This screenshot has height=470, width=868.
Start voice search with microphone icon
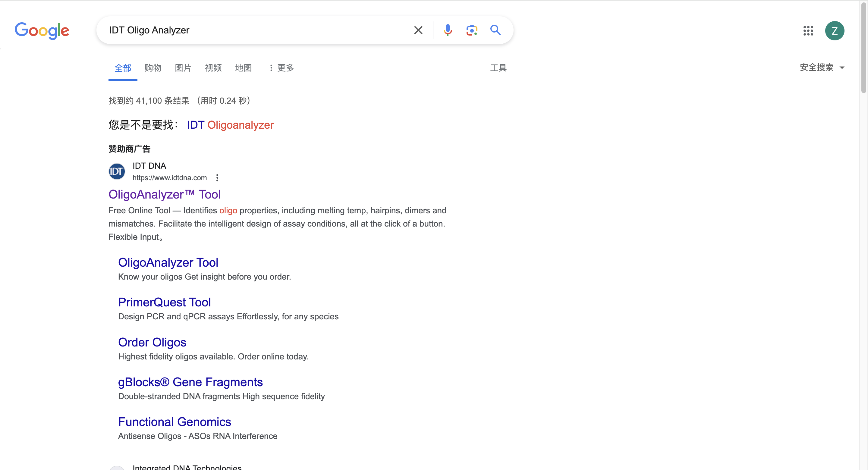(448, 30)
